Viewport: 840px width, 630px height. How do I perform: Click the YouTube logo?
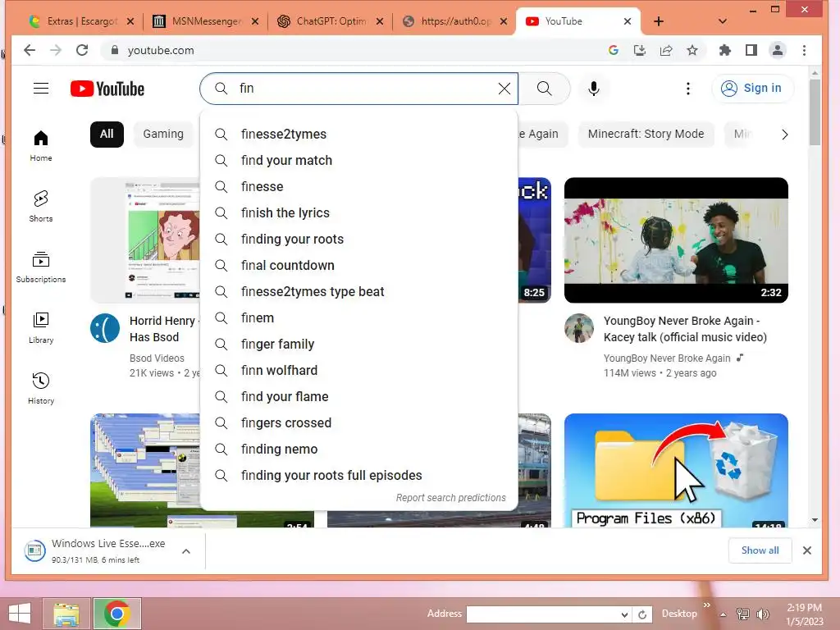click(x=107, y=89)
